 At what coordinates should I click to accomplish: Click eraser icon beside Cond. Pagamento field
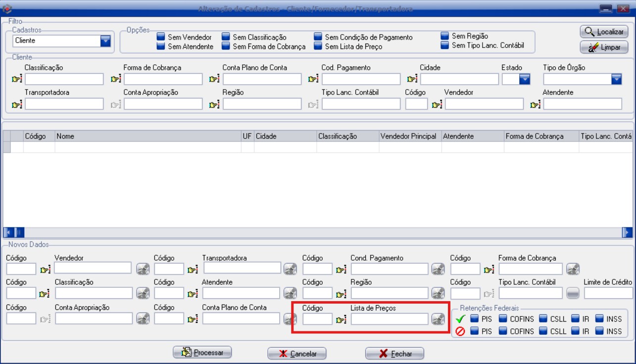click(438, 269)
